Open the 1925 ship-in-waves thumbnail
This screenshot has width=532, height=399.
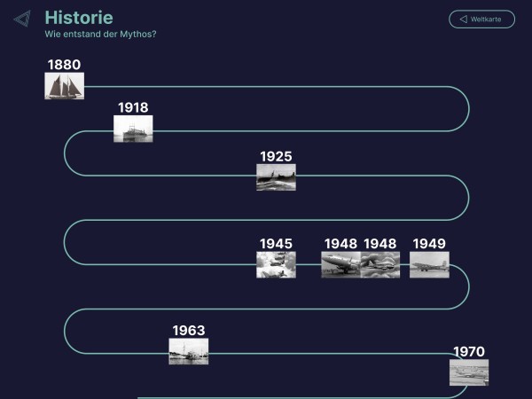pyautogui.click(x=276, y=177)
